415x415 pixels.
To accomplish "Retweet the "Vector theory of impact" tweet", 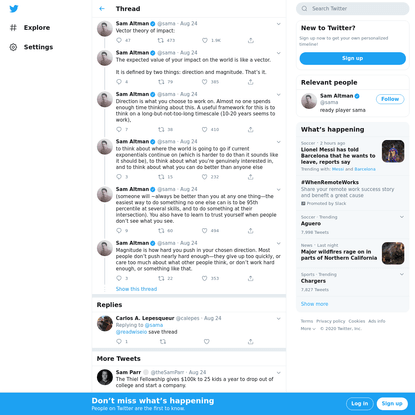I will 161,40.
